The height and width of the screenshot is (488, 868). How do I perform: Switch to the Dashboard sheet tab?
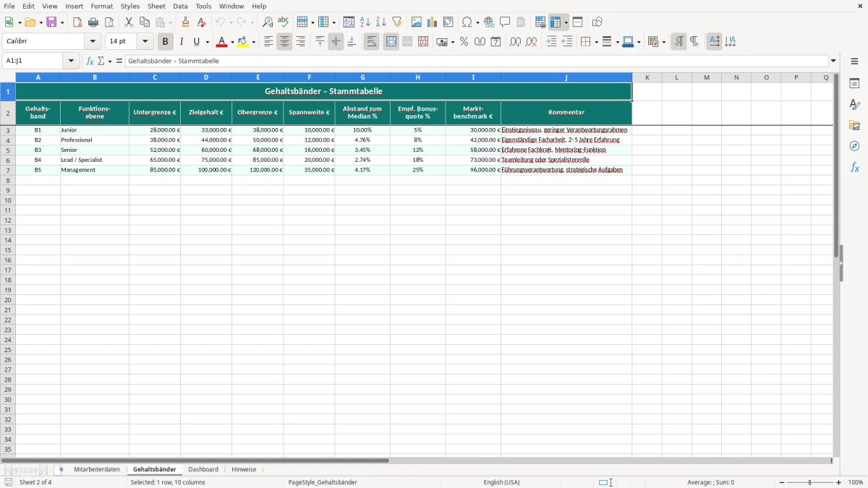203,469
